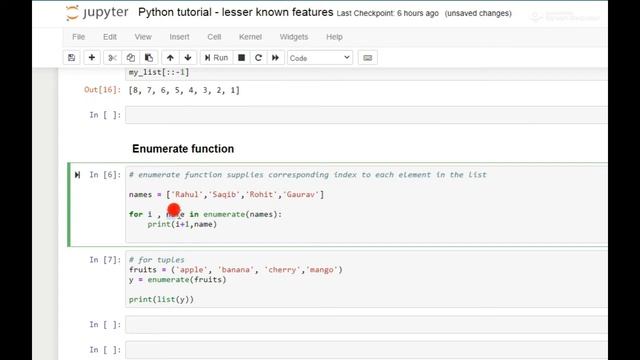Copy selected cells icon
640x360 pixels.
point(131,58)
